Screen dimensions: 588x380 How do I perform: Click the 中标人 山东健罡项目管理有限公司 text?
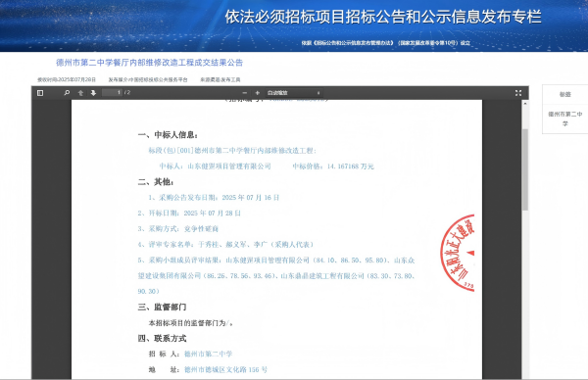click(215, 166)
